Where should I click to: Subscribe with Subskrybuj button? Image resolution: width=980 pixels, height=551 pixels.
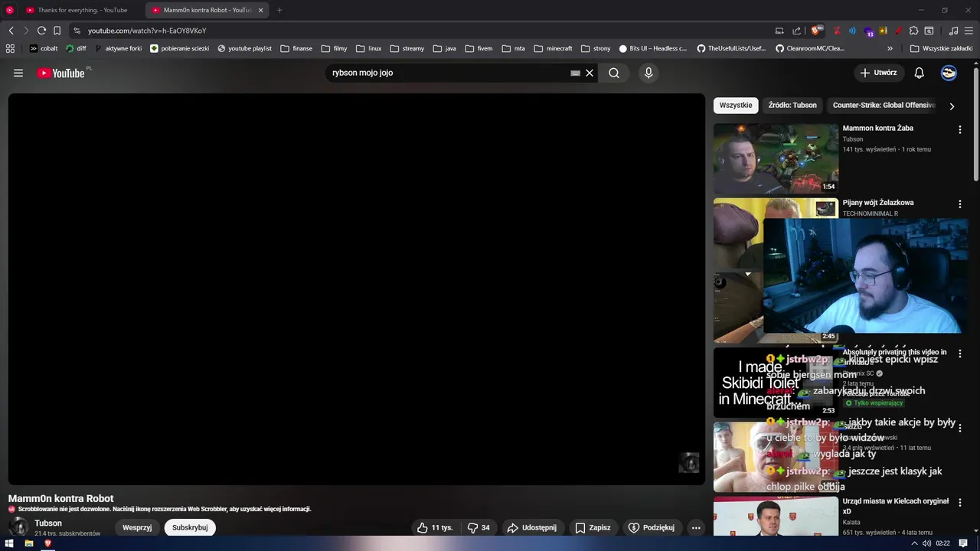190,527
